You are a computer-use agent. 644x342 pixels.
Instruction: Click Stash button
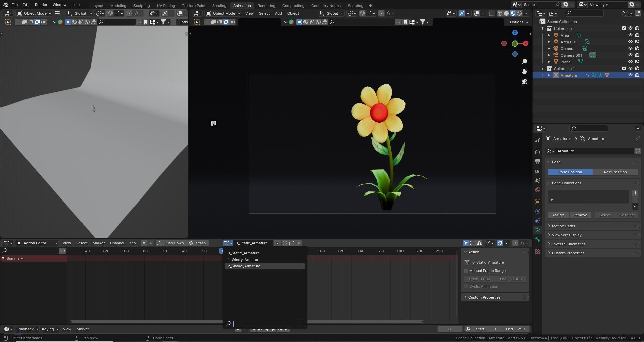[197, 243]
